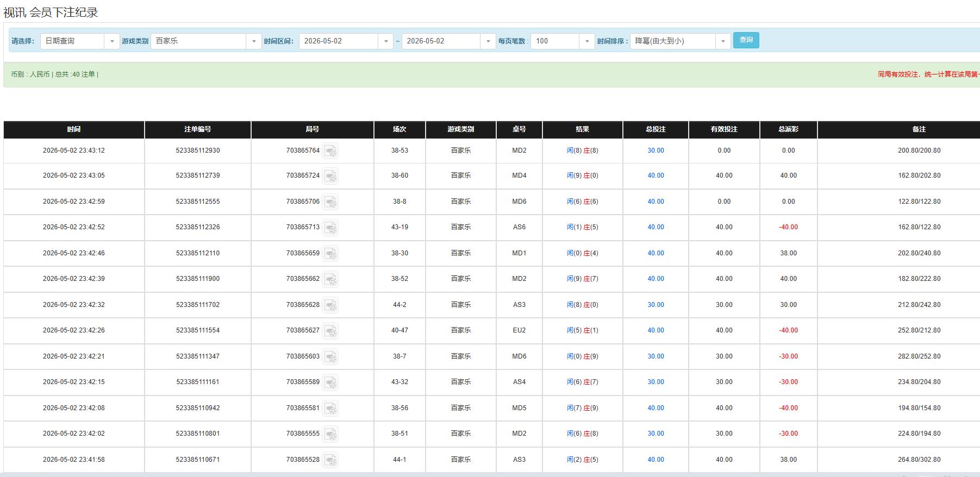Click the 时间 column header
The image size is (980, 477).
point(74,129)
